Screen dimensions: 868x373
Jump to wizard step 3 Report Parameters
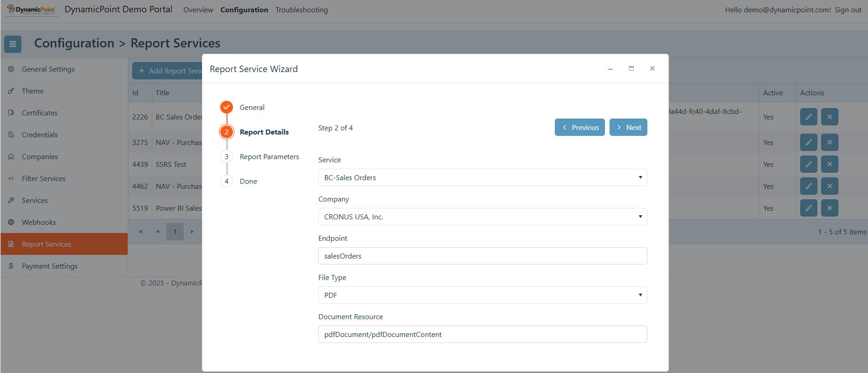coord(260,156)
